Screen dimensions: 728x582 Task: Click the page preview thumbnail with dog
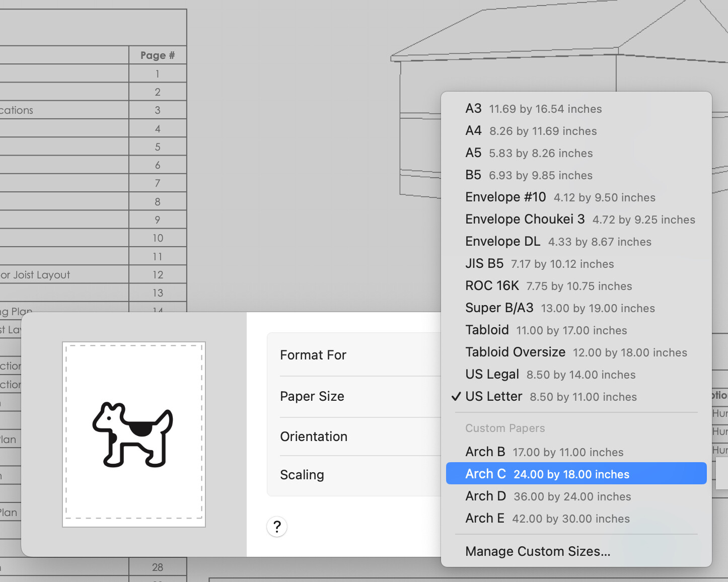[134, 434]
